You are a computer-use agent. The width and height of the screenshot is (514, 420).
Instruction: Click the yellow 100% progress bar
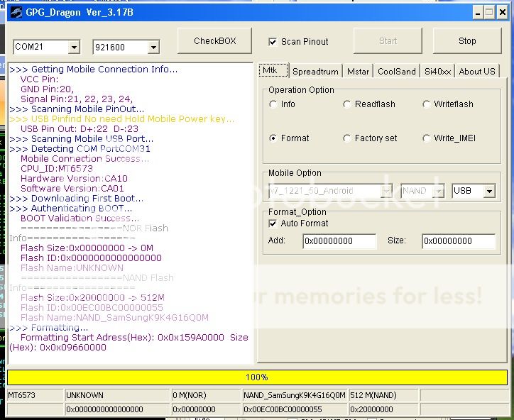[257, 377]
